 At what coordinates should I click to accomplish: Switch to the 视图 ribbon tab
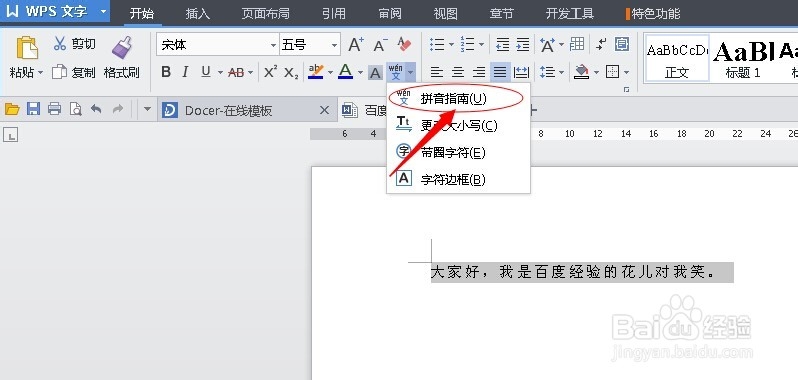(x=445, y=13)
